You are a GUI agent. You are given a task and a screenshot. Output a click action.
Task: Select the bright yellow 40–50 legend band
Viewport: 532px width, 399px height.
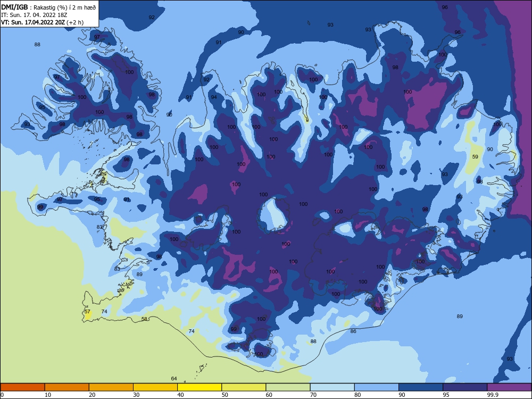click(199, 387)
